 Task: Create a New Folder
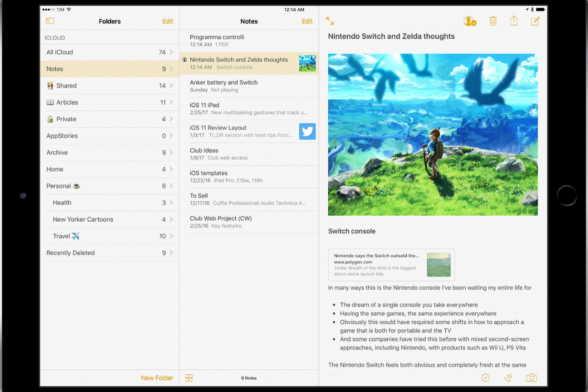[157, 378]
